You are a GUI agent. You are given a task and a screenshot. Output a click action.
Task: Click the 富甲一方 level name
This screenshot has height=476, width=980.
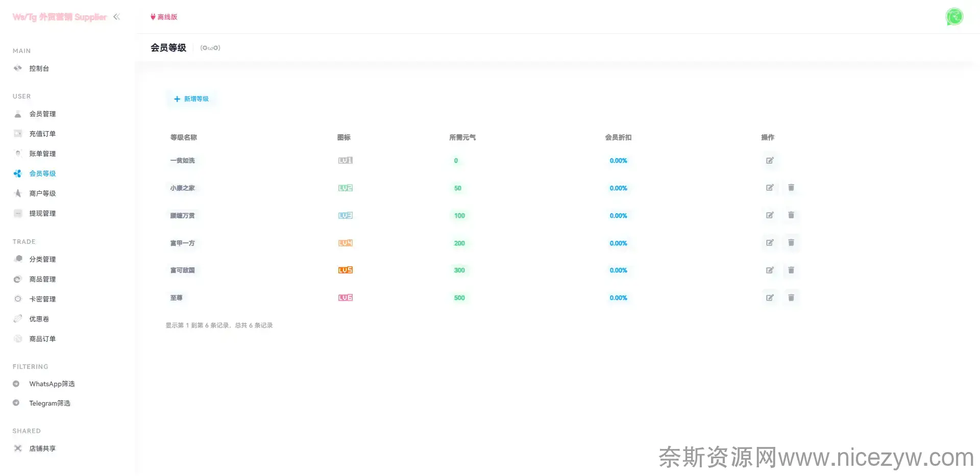coord(183,243)
